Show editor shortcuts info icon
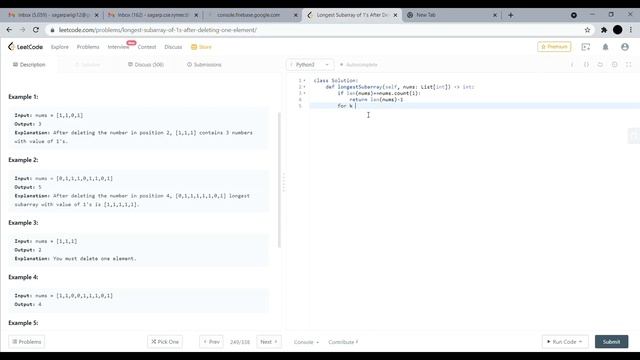Screen dimensions: 640x360 click(x=572, y=64)
